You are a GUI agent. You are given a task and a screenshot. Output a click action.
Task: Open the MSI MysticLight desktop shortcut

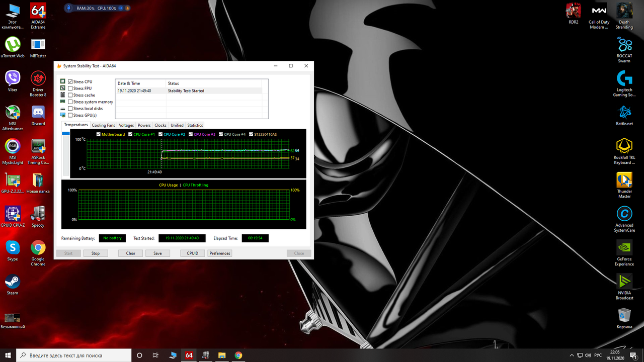tap(13, 151)
